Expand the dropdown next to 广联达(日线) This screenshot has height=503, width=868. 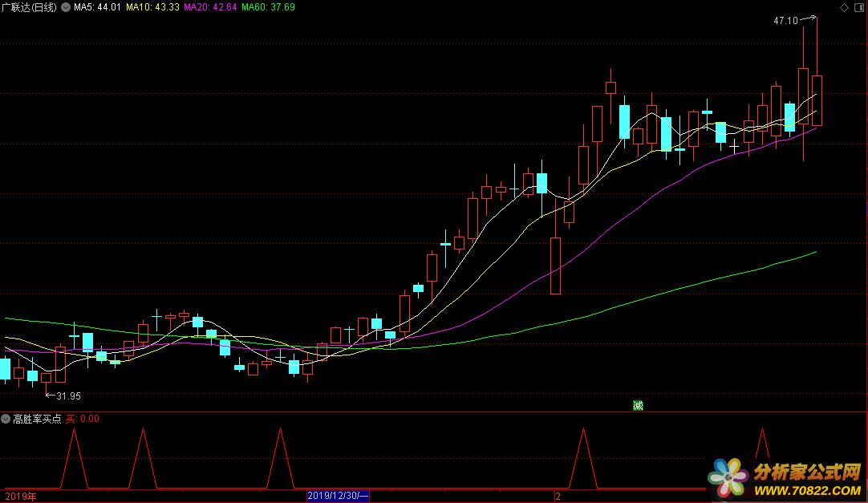click(x=65, y=7)
